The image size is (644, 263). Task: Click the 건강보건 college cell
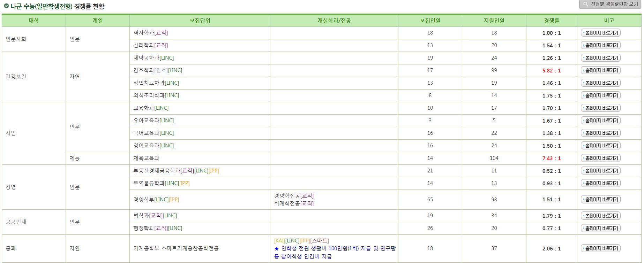pos(34,77)
